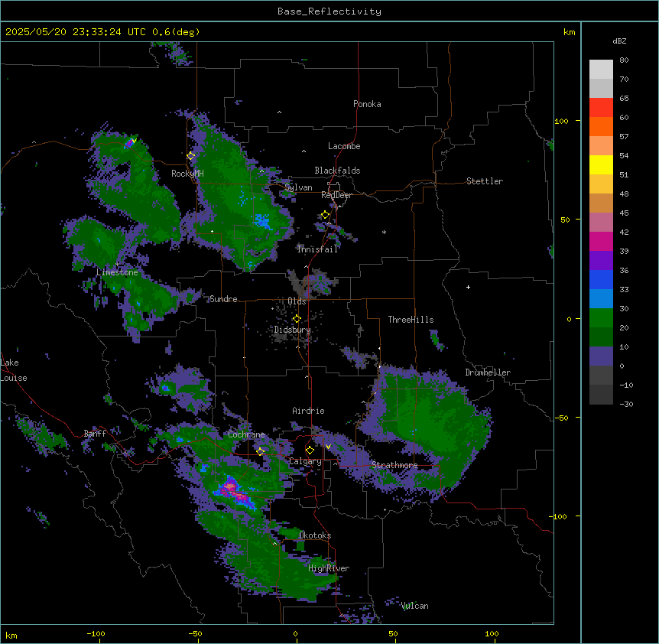Image resolution: width=659 pixels, height=644 pixels.
Task: Click the white plus marker north of Drumheller
Action: [x=468, y=287]
